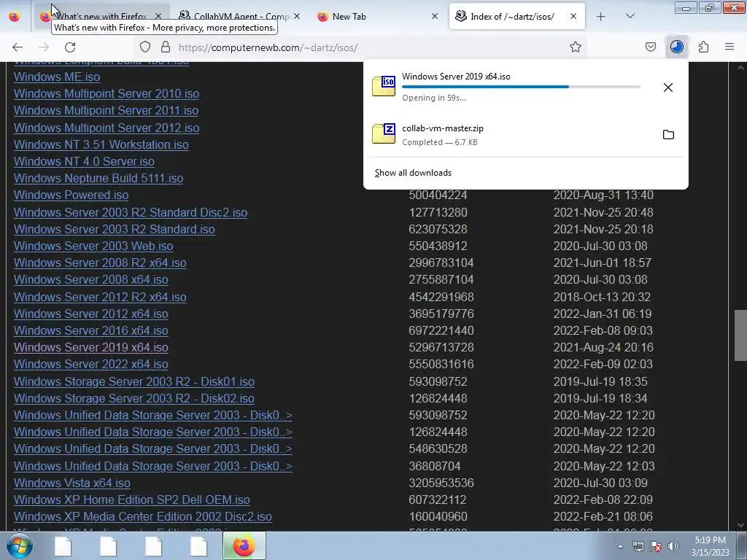
Task: Open Windows XP Home Edition SP2 Dell OEM.iso
Action: (x=131, y=499)
